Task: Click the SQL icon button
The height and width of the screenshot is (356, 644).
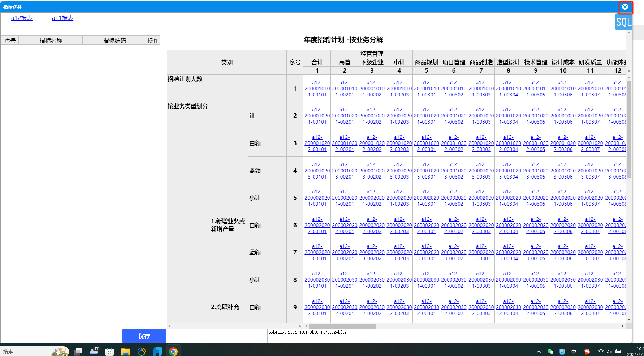Action: (623, 22)
